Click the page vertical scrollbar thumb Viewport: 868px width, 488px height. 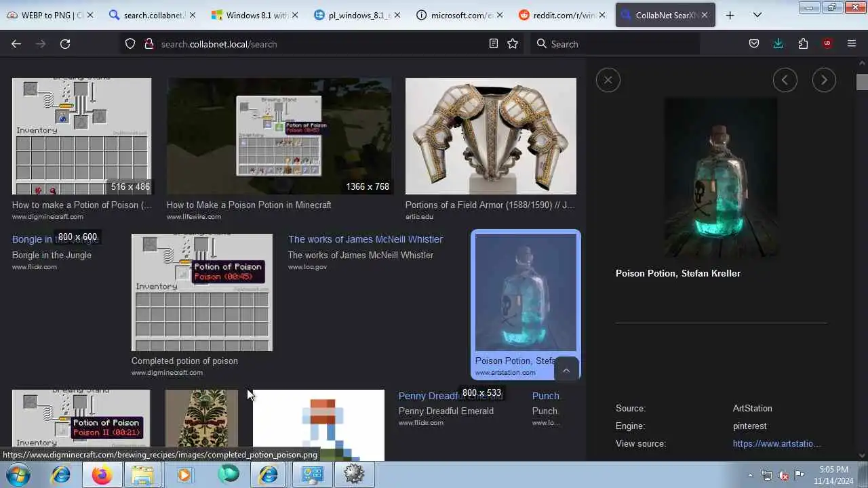coord(862,81)
